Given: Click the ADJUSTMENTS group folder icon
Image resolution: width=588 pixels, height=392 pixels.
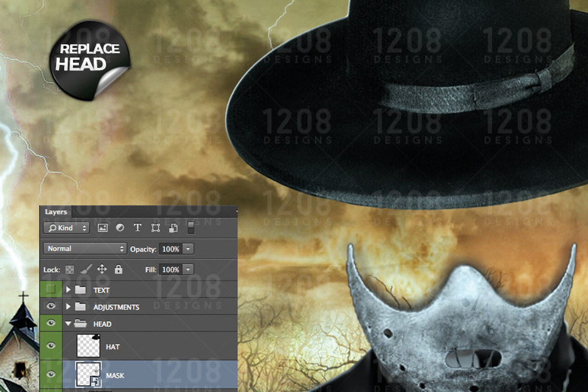Looking at the screenshot, I should [80, 307].
